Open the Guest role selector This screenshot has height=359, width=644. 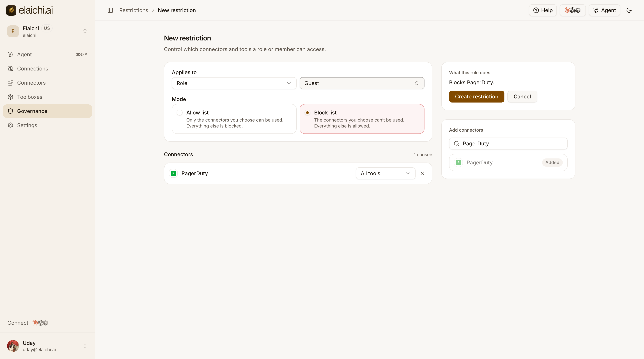[362, 83]
